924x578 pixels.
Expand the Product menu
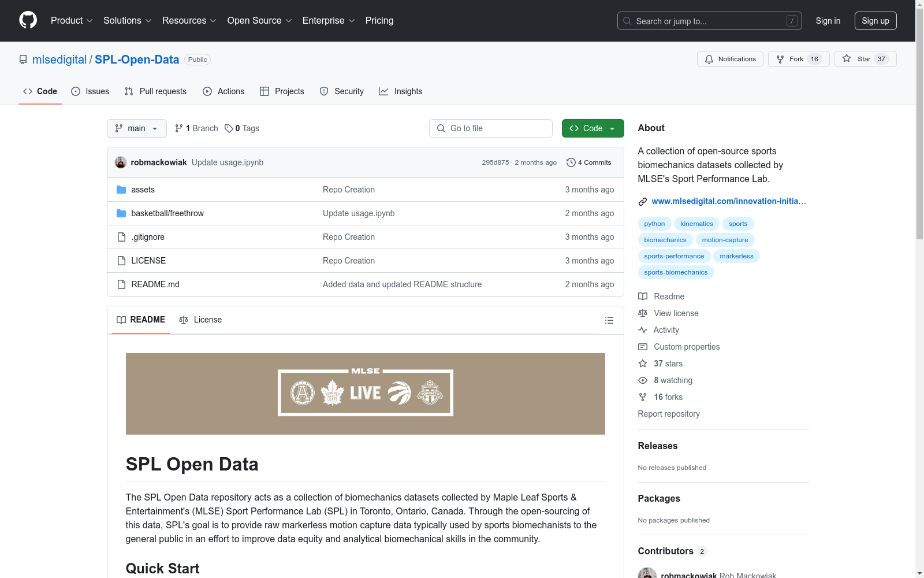[x=72, y=20]
